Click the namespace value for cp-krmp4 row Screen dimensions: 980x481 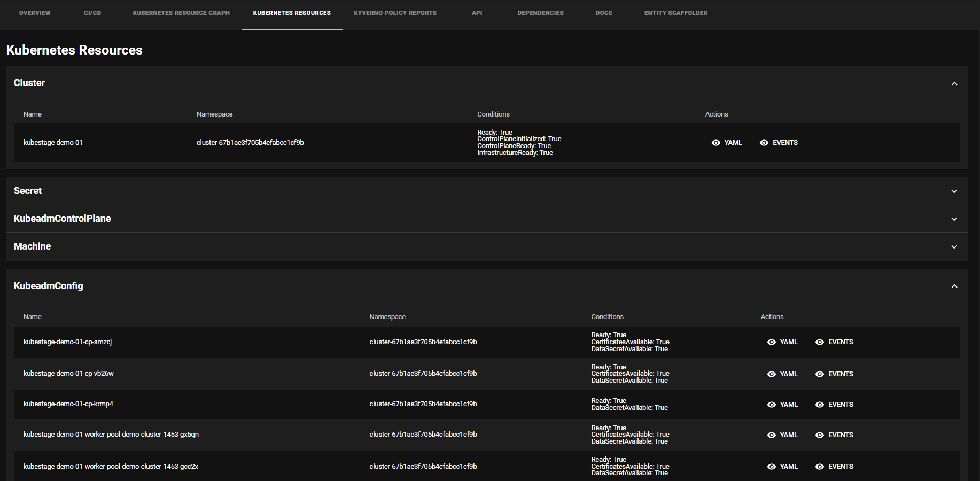click(x=423, y=404)
